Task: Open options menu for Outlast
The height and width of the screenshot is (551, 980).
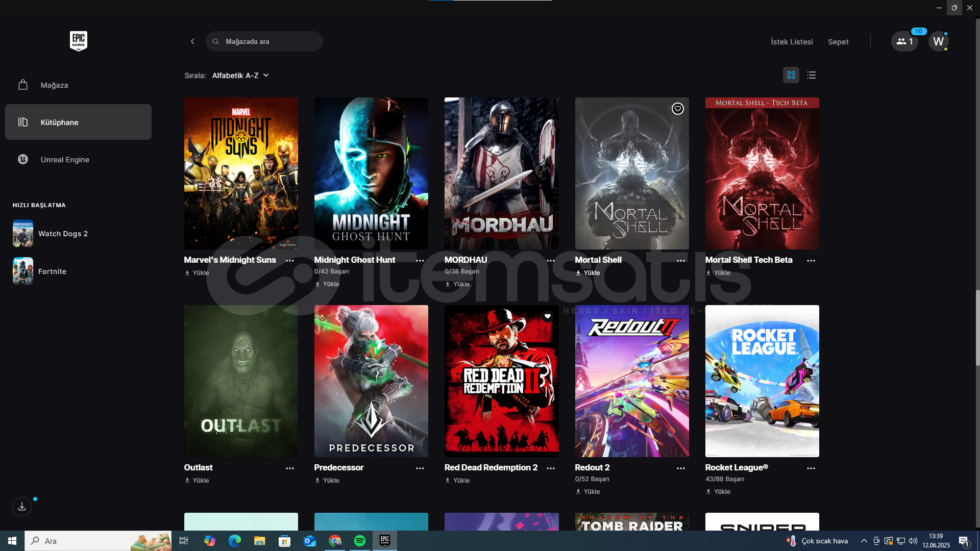Action: pos(290,468)
